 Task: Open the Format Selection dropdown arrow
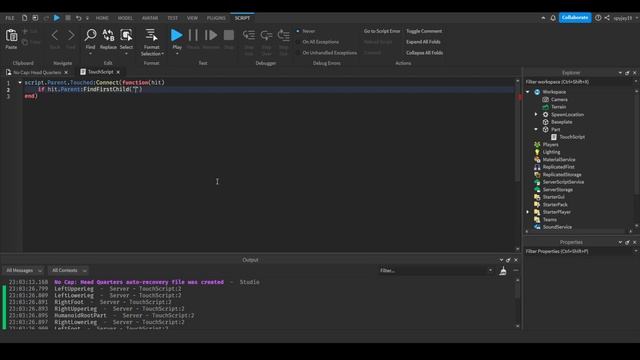(x=162, y=54)
